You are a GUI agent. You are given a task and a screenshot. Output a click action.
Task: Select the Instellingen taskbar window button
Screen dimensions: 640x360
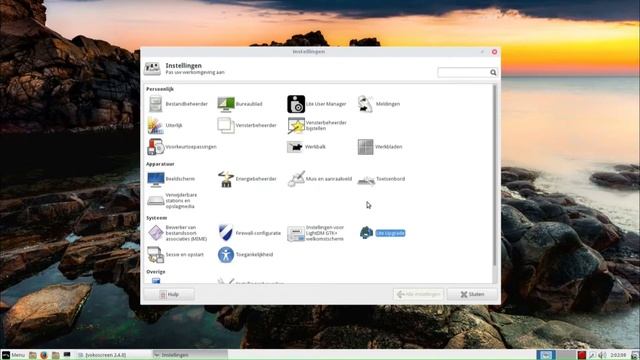[x=189, y=355]
